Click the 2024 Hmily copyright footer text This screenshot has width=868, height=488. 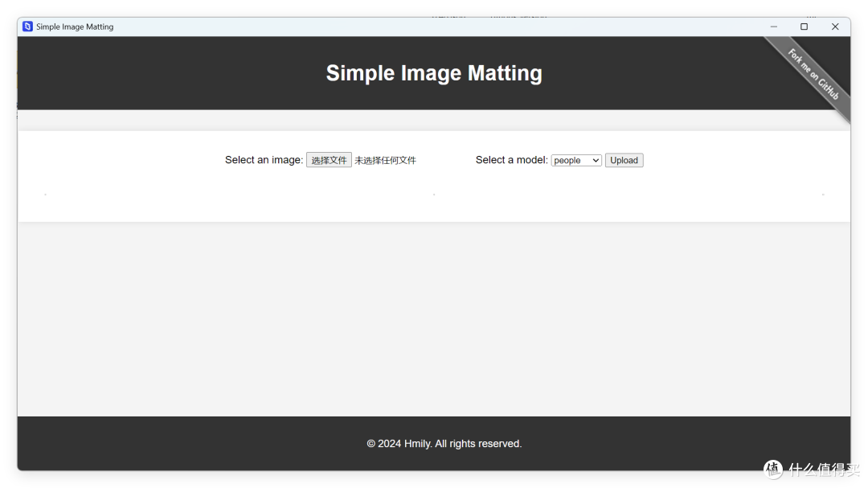[444, 444]
